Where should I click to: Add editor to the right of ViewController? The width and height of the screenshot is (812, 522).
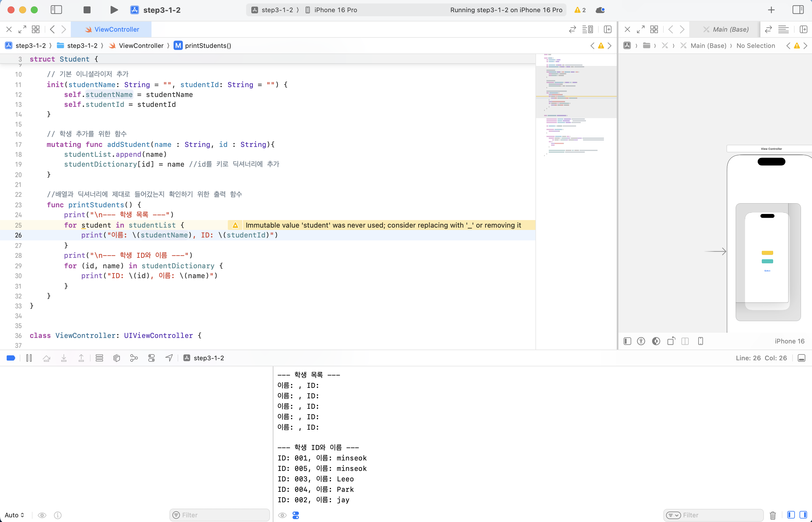pos(608,30)
